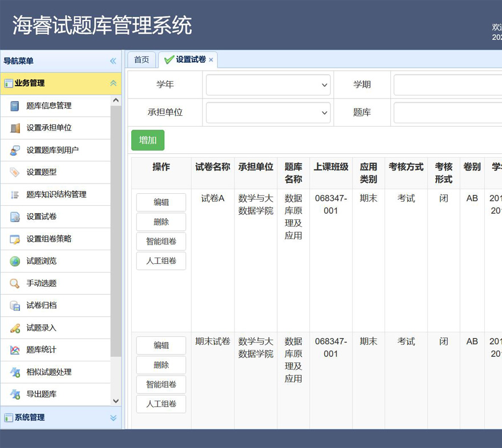The width and height of the screenshot is (502, 448).
Task: Click 智能组卷 for 试卷A row
Action: (161, 242)
